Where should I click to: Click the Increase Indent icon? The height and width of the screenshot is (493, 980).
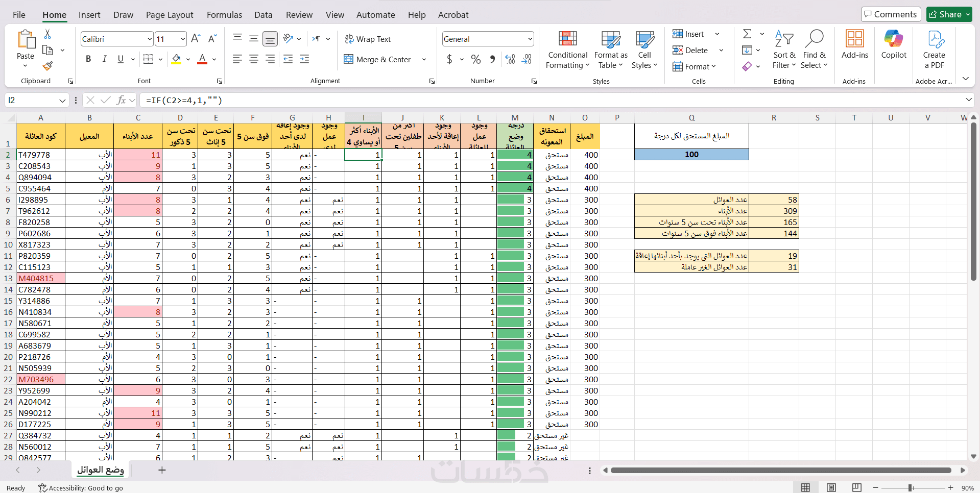coord(304,59)
